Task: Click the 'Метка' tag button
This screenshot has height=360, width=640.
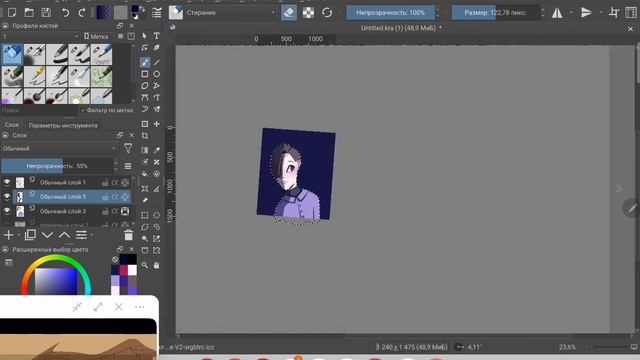Action: pos(96,36)
